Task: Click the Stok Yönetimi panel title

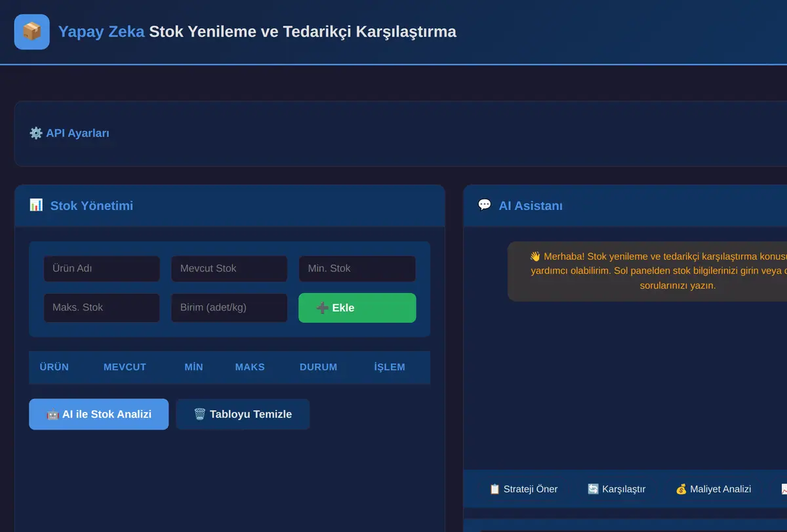Action: (91, 205)
